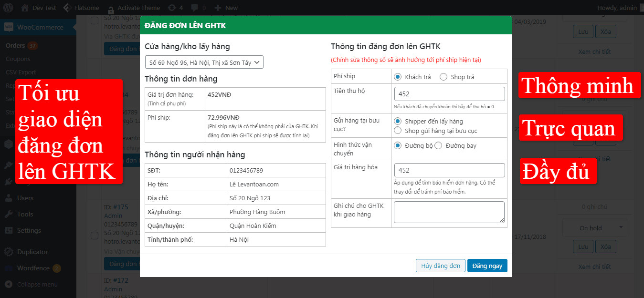Image resolution: width=644 pixels, height=298 pixels.
Task: Click Howdy, admin account link
Action: 617,8
